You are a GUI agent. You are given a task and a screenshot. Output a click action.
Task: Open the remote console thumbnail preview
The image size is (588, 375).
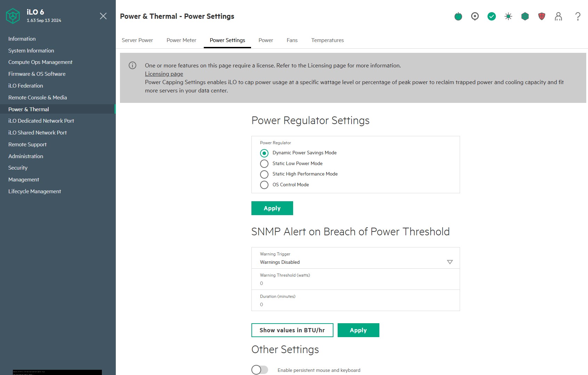(x=57, y=372)
